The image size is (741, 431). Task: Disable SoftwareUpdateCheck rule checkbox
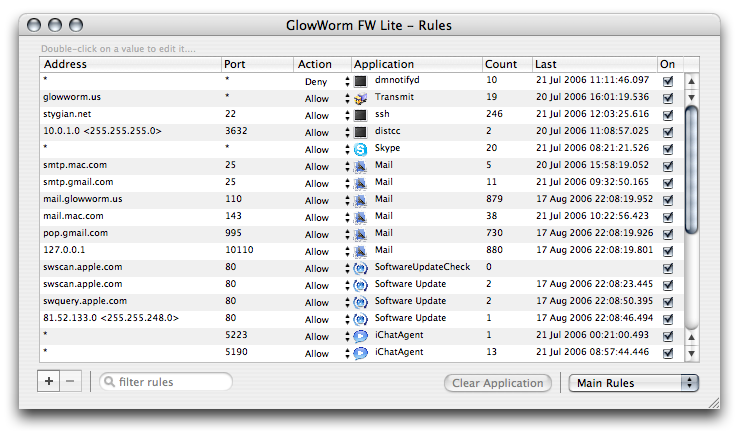point(668,268)
